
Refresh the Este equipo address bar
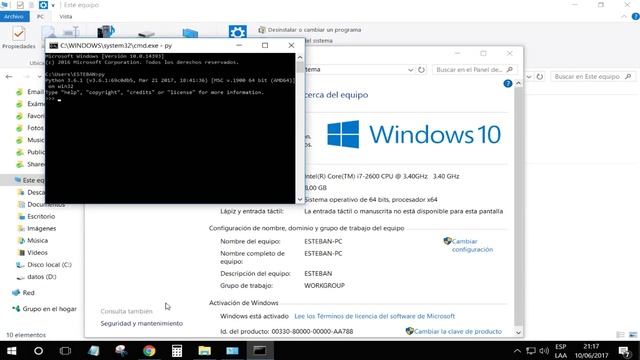point(540,76)
